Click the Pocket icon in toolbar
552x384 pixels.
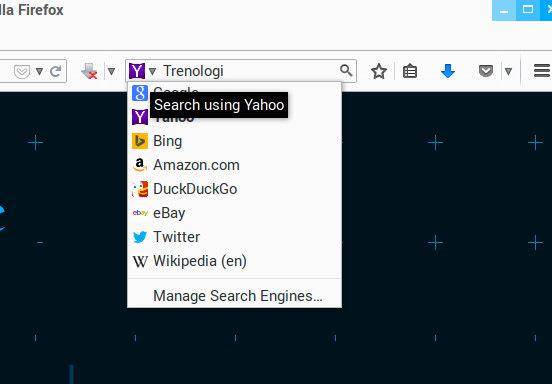486,71
